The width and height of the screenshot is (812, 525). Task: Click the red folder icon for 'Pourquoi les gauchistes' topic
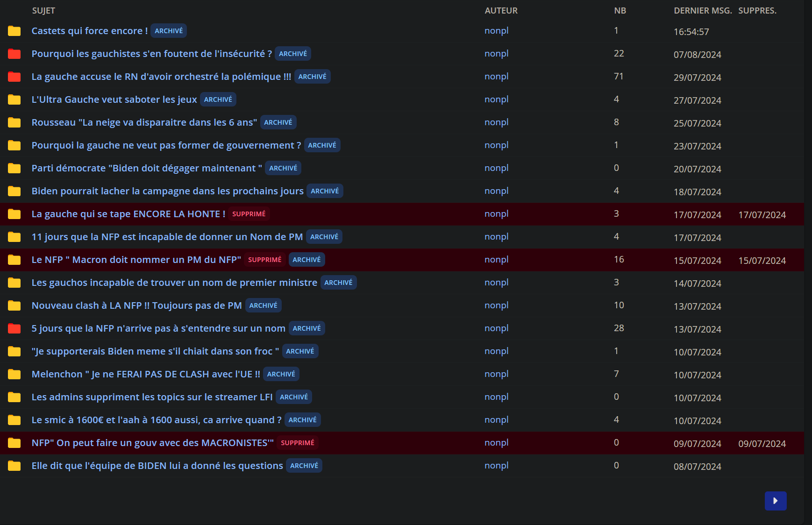(x=14, y=54)
